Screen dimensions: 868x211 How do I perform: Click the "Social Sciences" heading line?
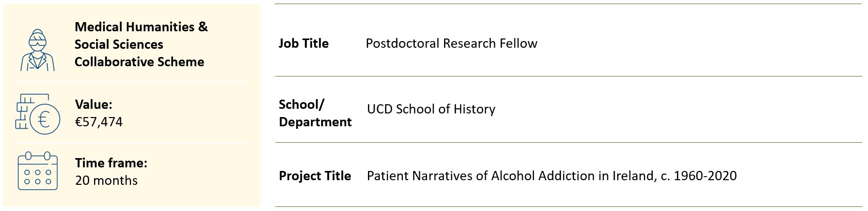coord(119,44)
